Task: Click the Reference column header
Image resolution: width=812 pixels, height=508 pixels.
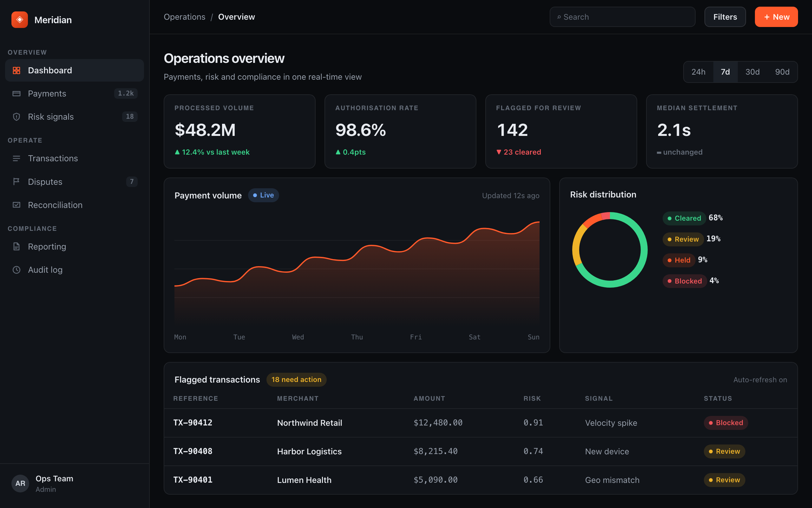Action: (196, 398)
